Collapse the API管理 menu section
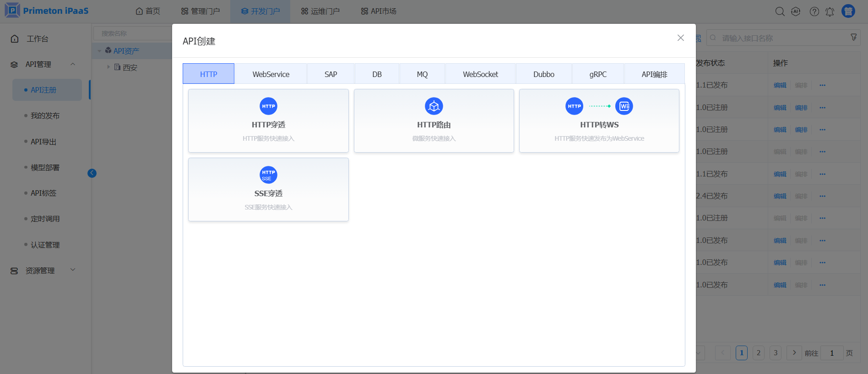The width and height of the screenshot is (868, 374). click(73, 64)
